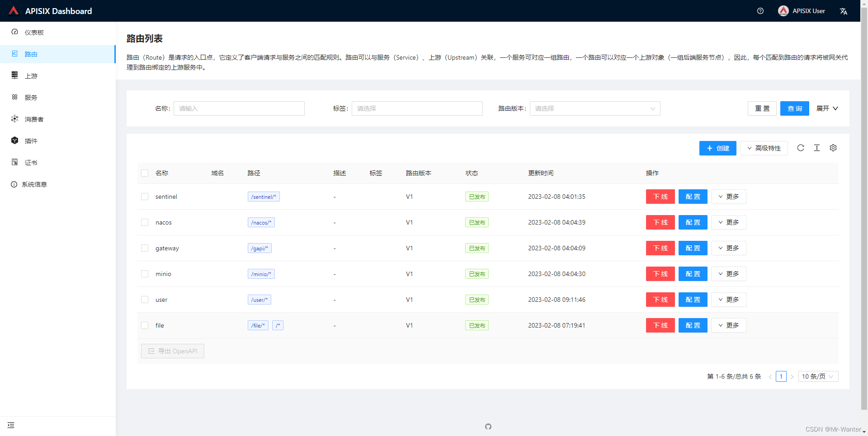Open the 路由版本 dropdown
The height and width of the screenshot is (436, 868).
(595, 108)
